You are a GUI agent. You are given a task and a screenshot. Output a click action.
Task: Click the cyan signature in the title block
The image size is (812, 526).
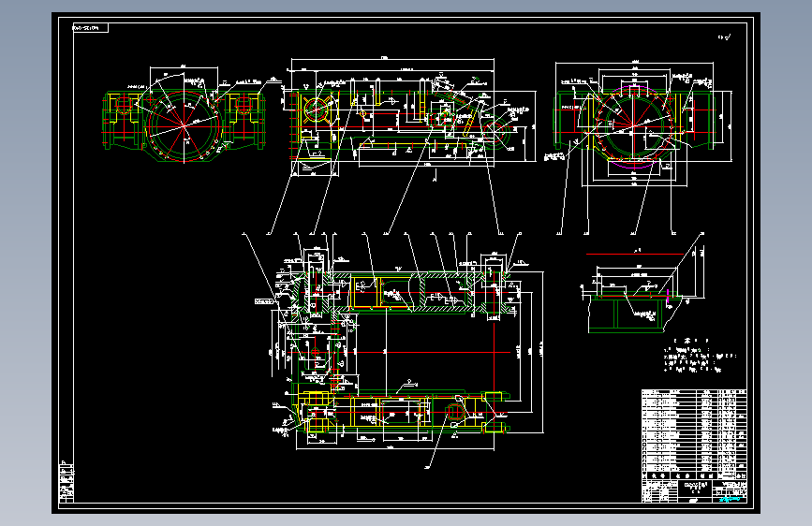point(730,499)
